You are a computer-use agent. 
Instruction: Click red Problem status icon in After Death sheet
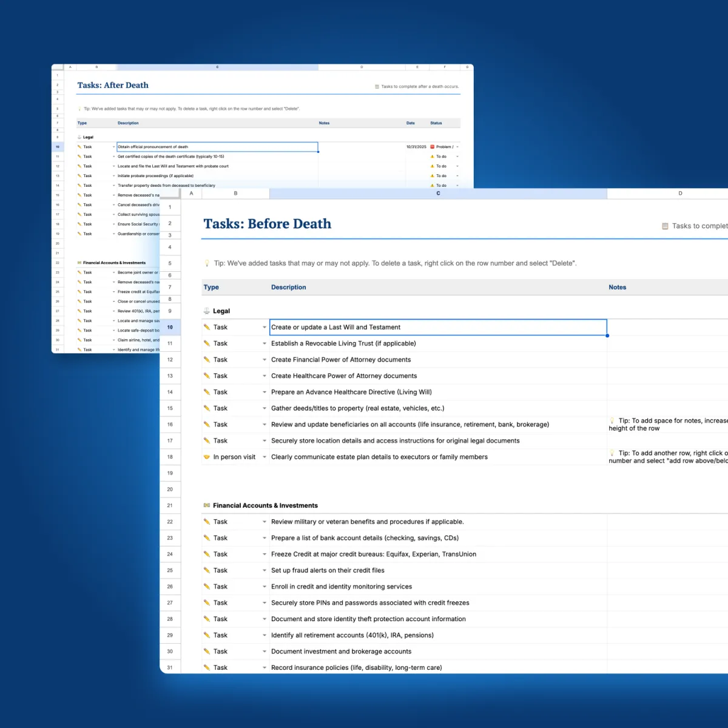click(433, 147)
